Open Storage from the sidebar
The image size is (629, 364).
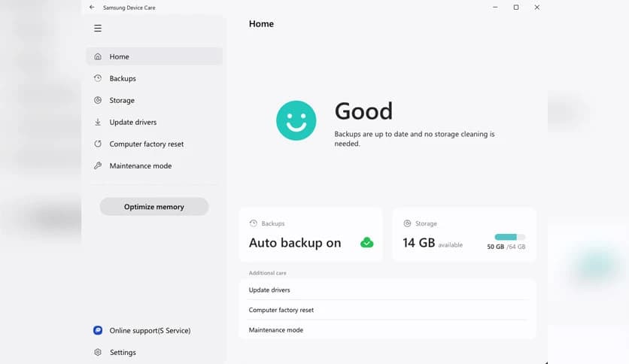pos(154,100)
